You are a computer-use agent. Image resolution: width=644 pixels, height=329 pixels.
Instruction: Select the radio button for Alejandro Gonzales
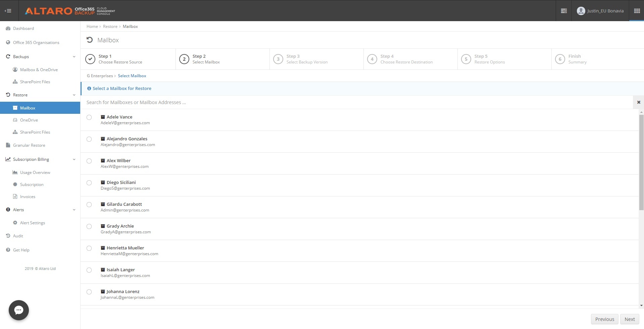pyautogui.click(x=89, y=139)
